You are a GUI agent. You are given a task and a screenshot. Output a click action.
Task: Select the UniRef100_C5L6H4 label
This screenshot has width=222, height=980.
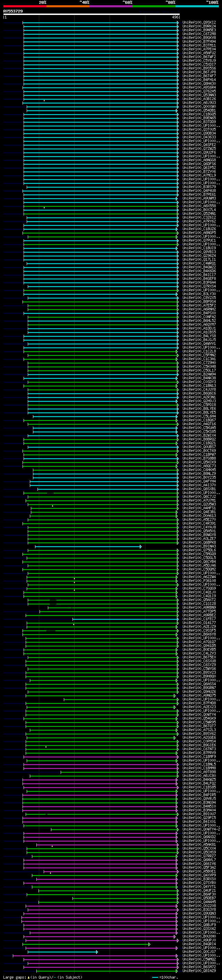(199, 416)
